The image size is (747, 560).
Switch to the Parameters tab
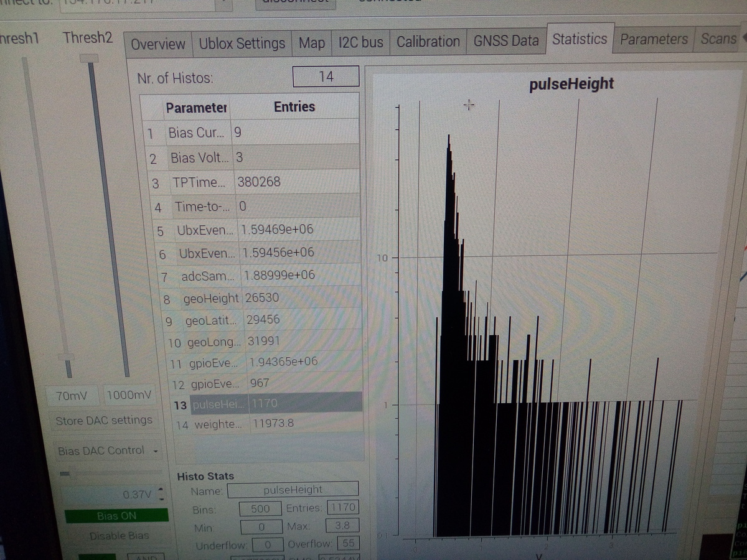coord(654,39)
